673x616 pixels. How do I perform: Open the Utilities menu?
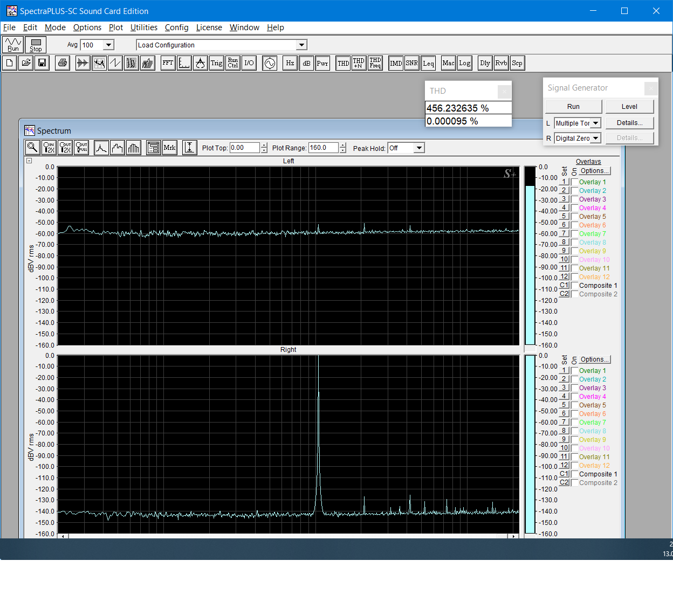143,27
